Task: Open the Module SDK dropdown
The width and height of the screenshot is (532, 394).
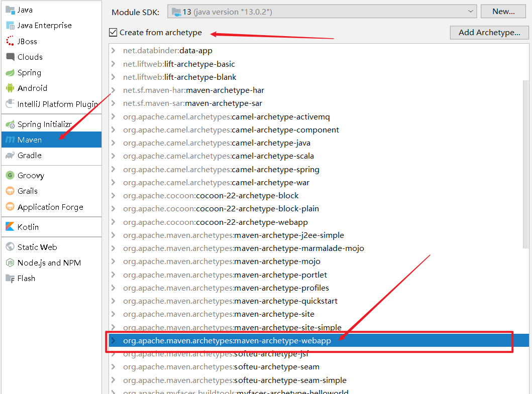Action: (x=322, y=12)
